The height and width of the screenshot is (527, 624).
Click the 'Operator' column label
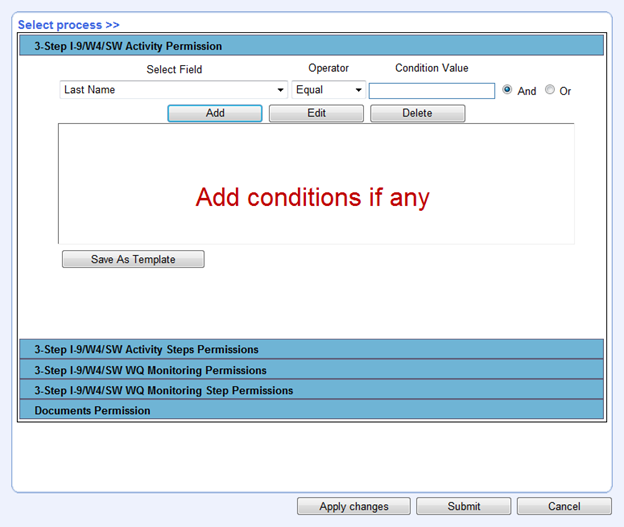(x=328, y=68)
